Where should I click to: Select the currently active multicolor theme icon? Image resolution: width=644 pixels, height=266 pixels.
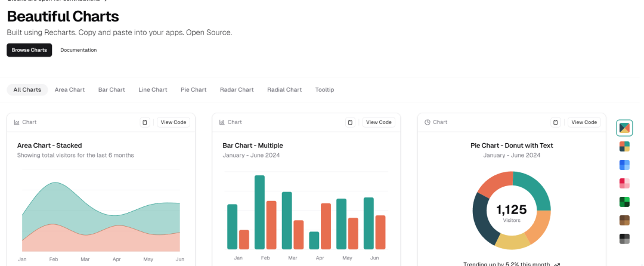pyautogui.click(x=624, y=128)
